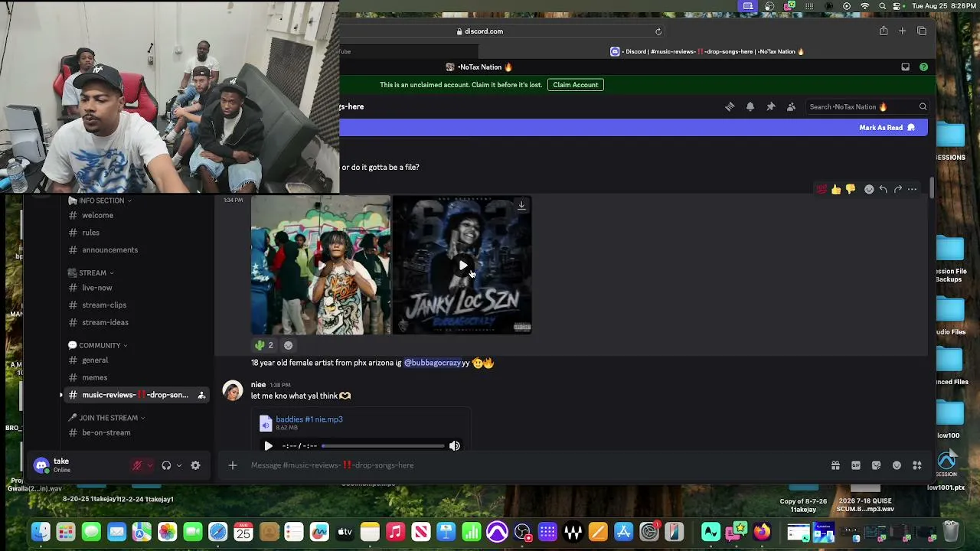
Task: Collapse the INFO SECTION category
Action: click(100, 201)
